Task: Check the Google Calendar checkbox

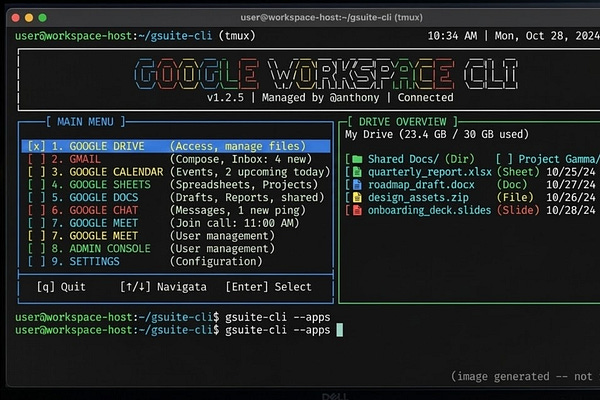Action: [36, 172]
